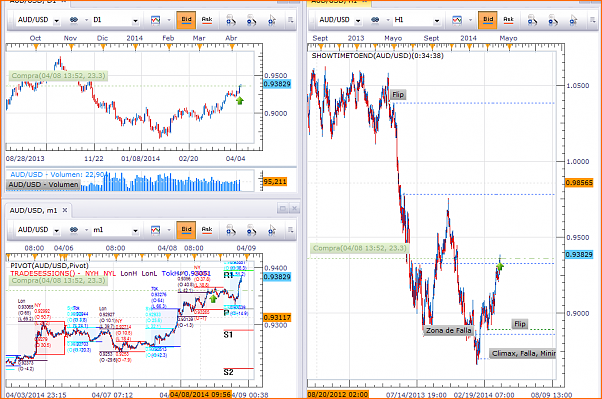Click the Compra order label in m1 chart
This screenshot has width=602, height=399.
point(58,281)
